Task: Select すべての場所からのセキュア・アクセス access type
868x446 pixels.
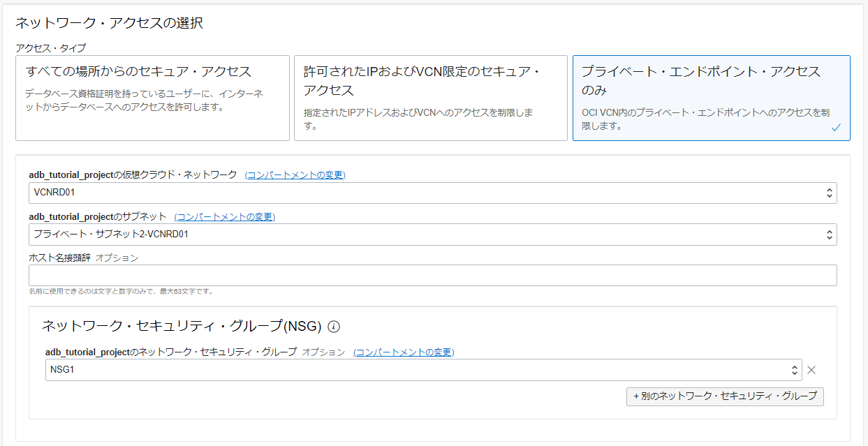Action: pyautogui.click(x=152, y=98)
